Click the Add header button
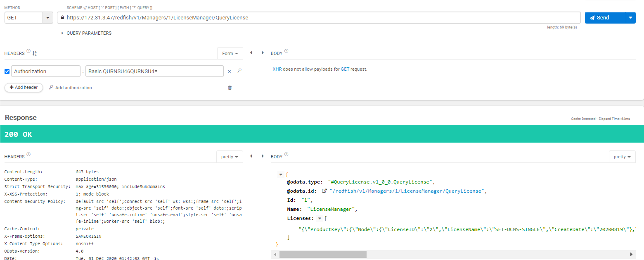This screenshot has width=644, height=260. click(x=24, y=88)
